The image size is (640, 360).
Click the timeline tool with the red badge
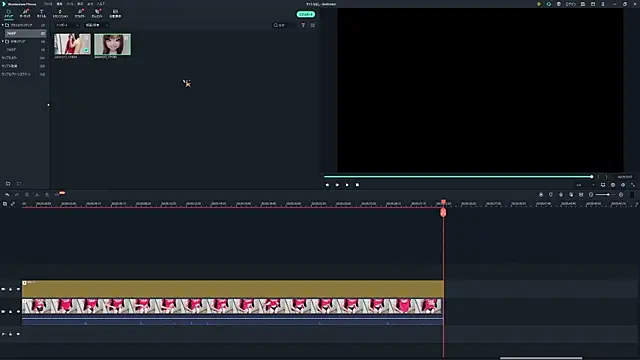click(x=58, y=194)
